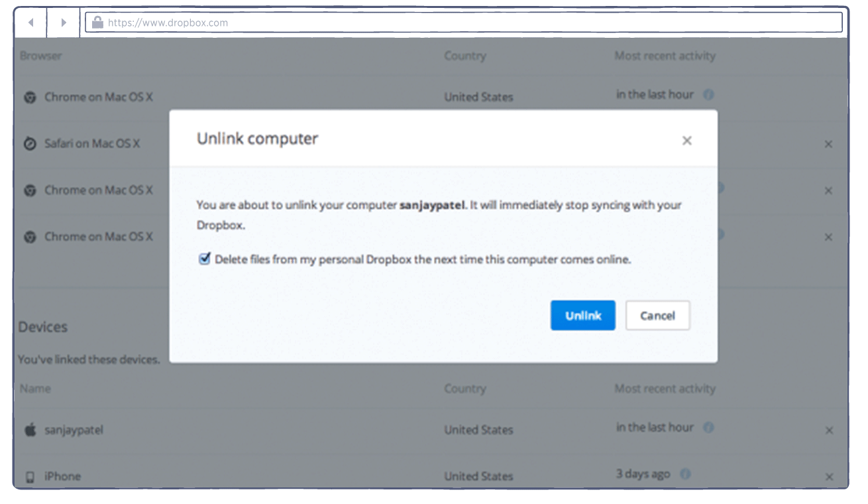Click the phone icon beside iPhone
Image resolution: width=868 pixels, height=504 pixels.
30,477
